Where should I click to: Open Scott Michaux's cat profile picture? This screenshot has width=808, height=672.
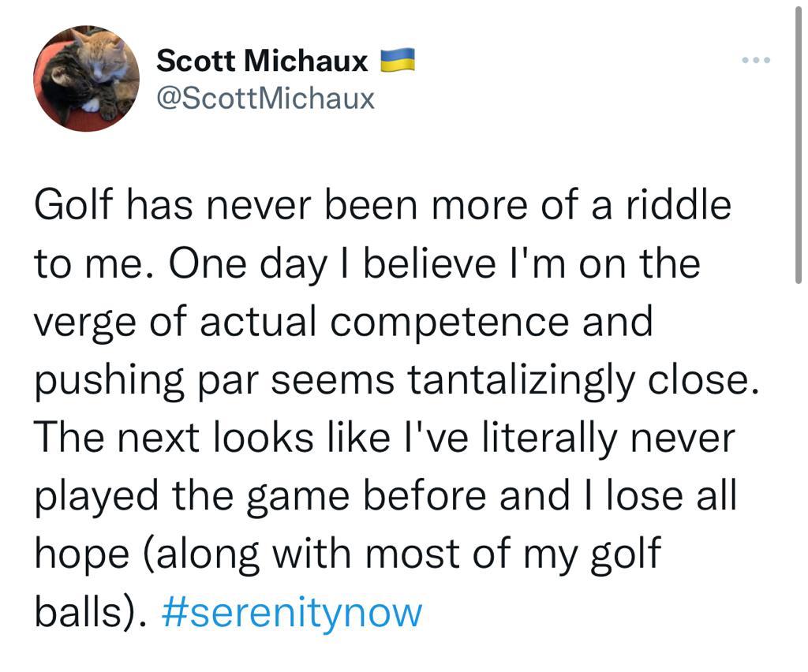pos(86,78)
